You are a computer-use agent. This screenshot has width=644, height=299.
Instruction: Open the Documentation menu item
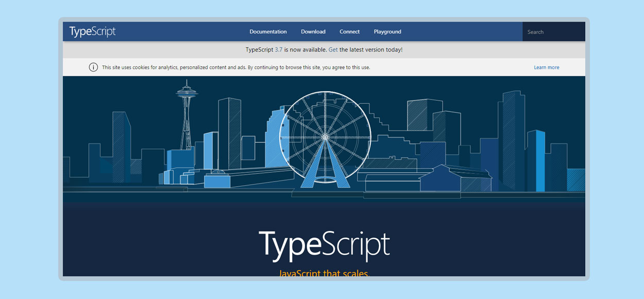point(268,32)
